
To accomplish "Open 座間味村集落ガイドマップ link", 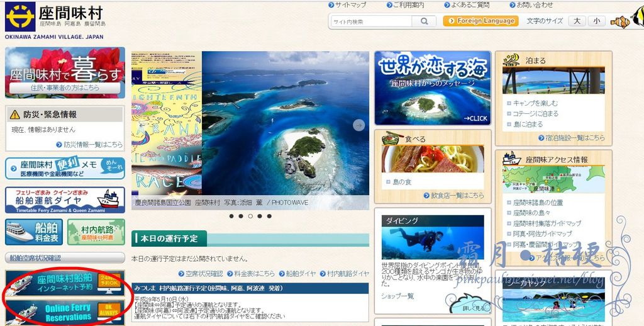I will point(547,223).
